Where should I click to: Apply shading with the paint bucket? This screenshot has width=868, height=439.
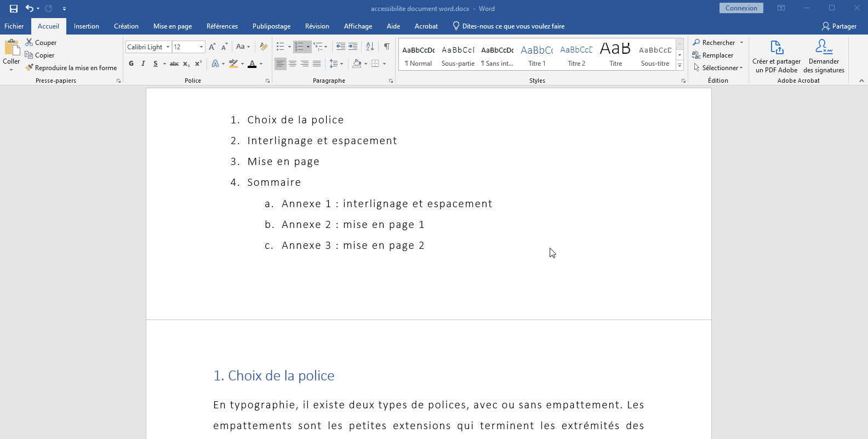pos(357,64)
